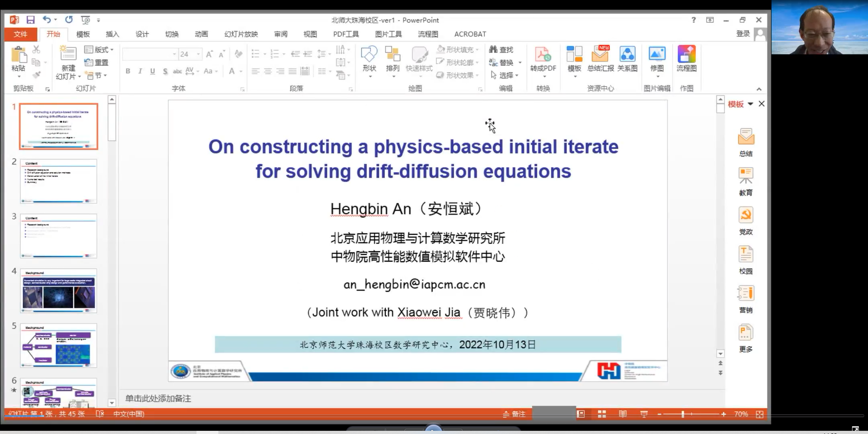
Task: Toggle the 备注 notes pane
Action: [514, 414]
